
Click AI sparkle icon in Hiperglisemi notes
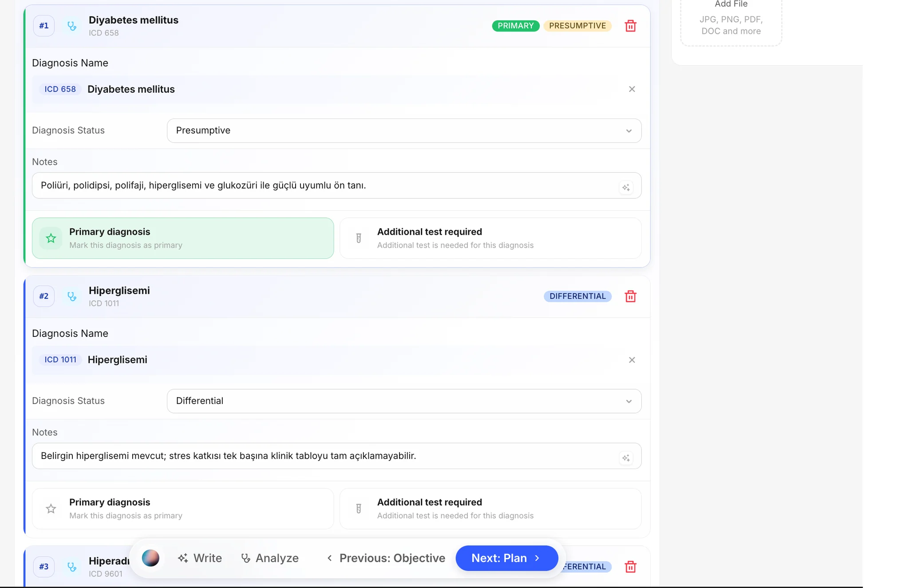coord(626,458)
